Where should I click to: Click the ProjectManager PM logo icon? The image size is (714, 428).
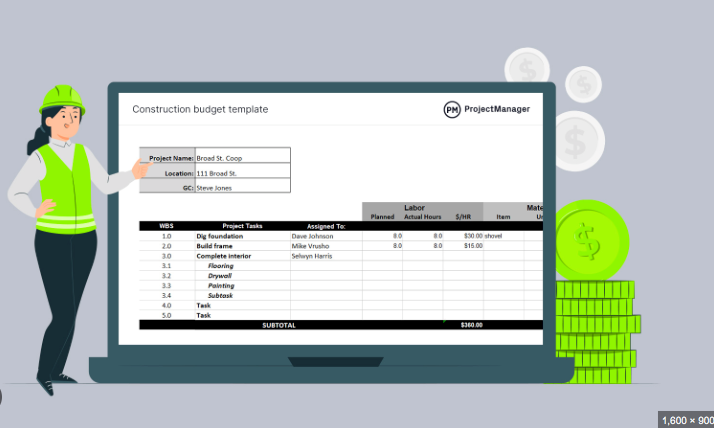[x=452, y=109]
